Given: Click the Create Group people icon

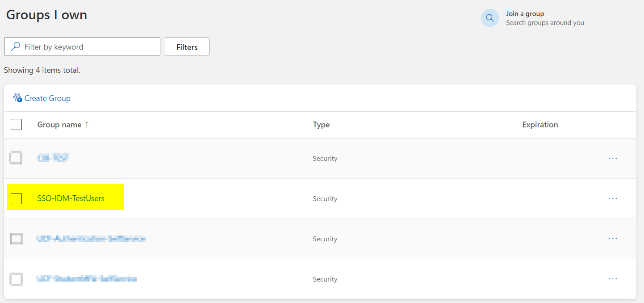Looking at the screenshot, I should (x=17, y=98).
